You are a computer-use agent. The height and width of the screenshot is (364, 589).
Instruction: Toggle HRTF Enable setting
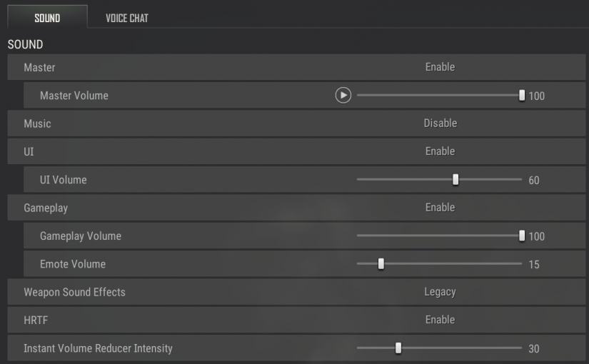pos(440,320)
